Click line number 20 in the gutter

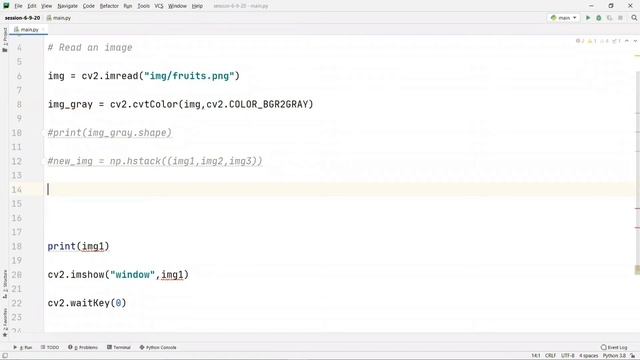pyautogui.click(x=16, y=275)
